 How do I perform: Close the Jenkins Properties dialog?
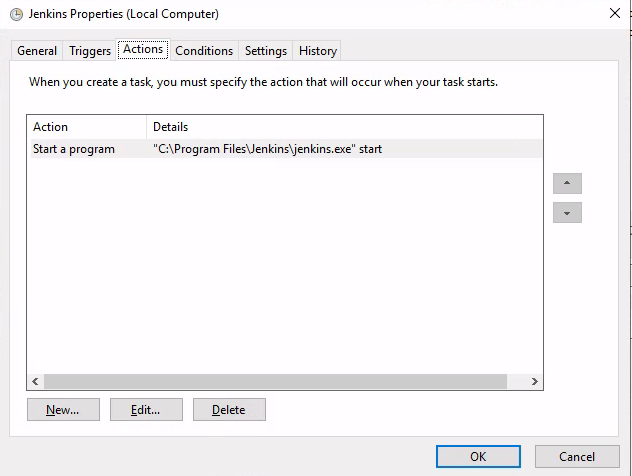(x=615, y=13)
